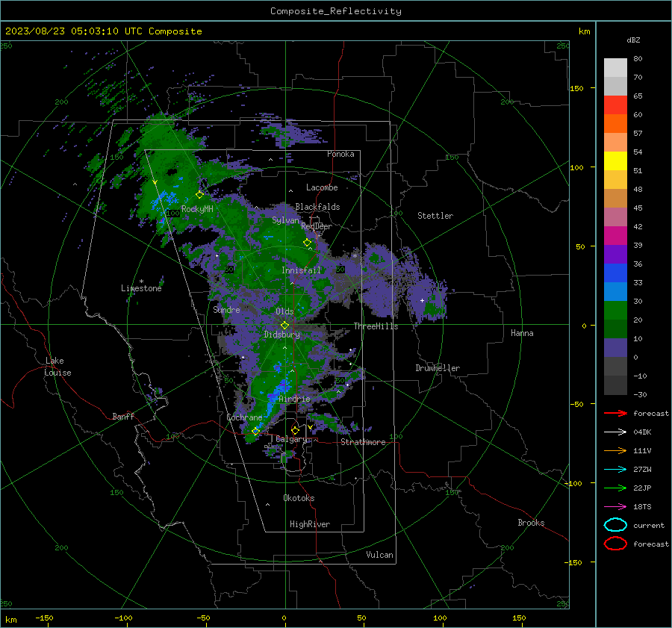Click the yellow diamond marker near RockyMH

(199, 195)
